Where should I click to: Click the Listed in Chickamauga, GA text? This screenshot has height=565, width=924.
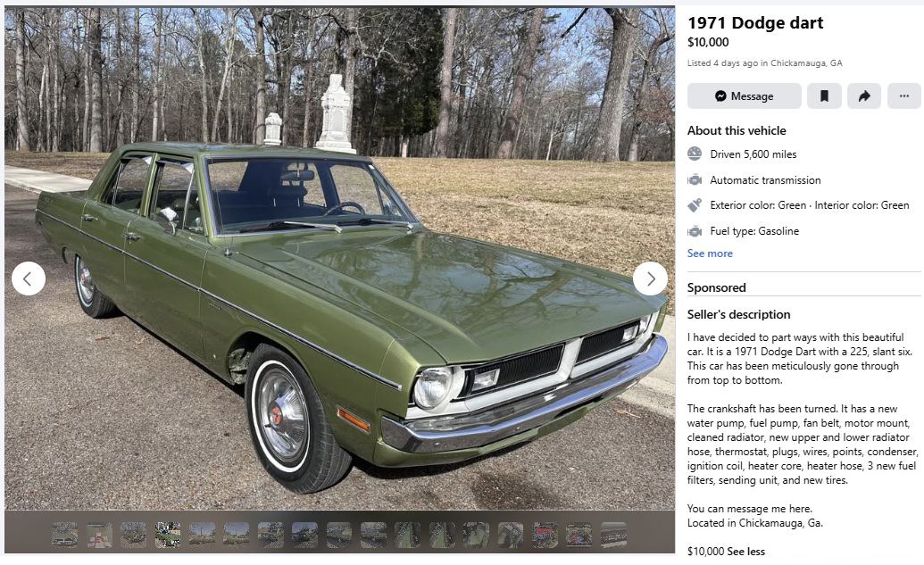(x=764, y=63)
